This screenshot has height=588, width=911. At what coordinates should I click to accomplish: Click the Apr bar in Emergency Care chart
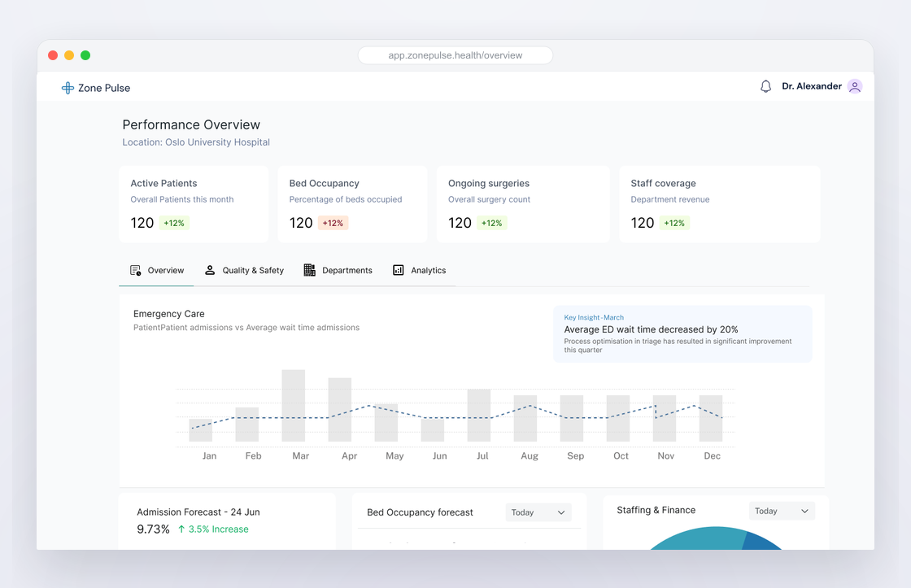click(340, 410)
